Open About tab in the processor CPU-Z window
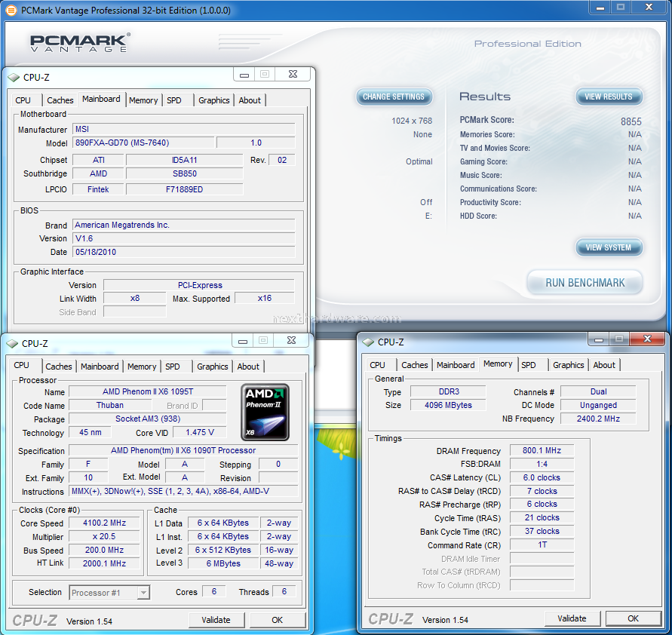The height and width of the screenshot is (635, 672). 248,367
